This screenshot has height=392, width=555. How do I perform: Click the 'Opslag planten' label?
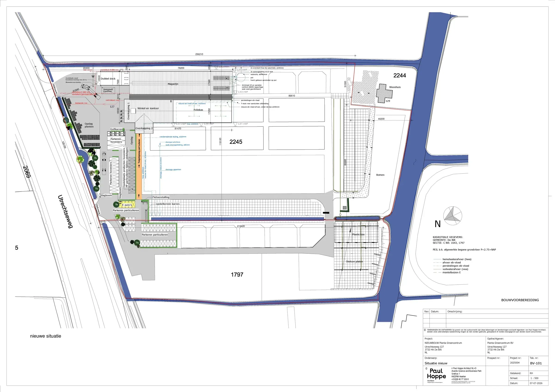tap(89, 125)
